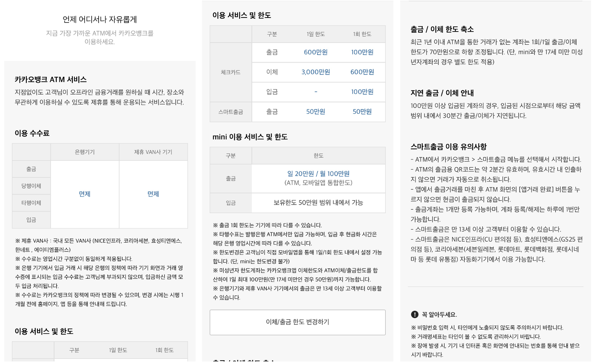Select the ※ 비밀번호 입력 시 notice line
The height and width of the screenshot is (364, 612).
487,328
